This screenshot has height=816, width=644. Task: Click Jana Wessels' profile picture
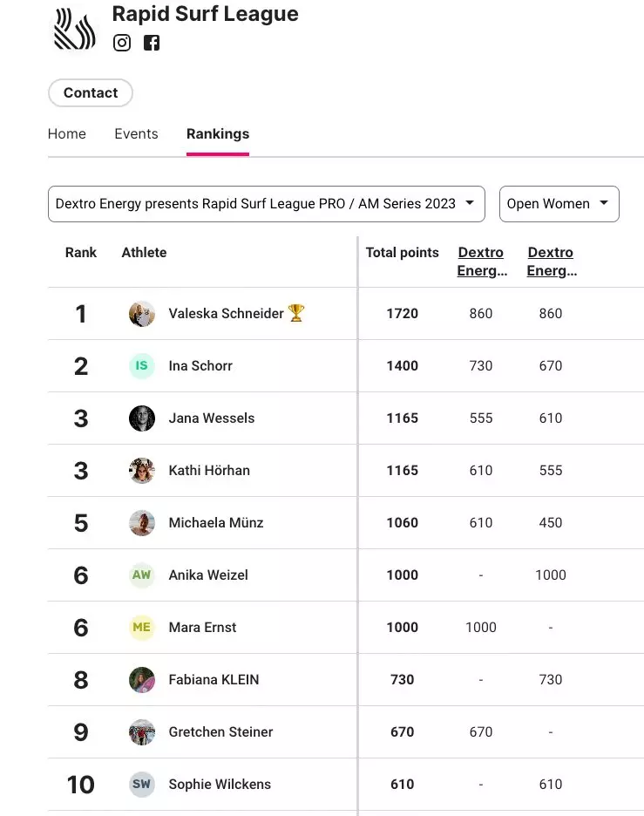click(x=142, y=418)
